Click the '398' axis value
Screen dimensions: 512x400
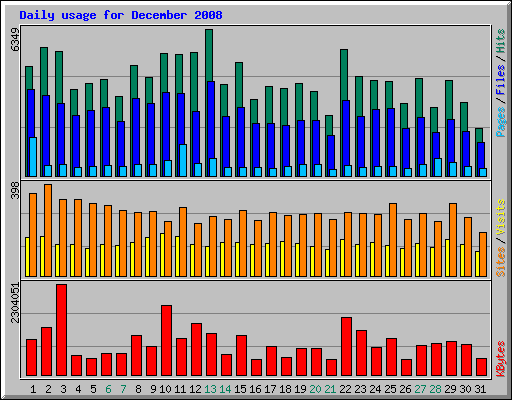click(15, 190)
